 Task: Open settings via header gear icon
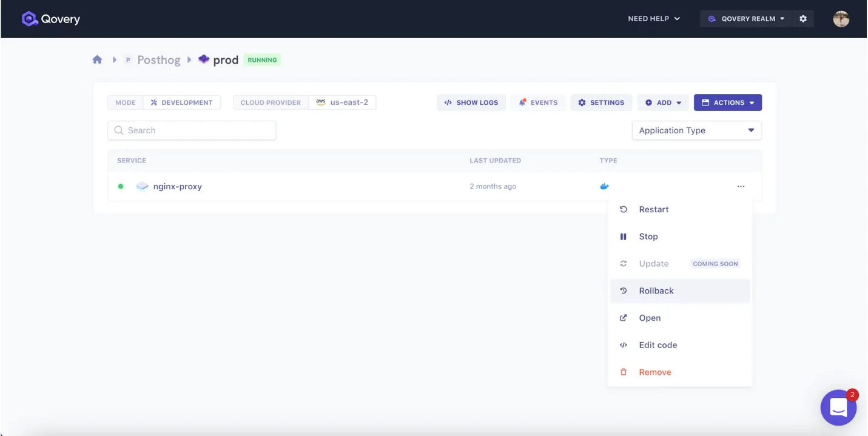pyautogui.click(x=803, y=19)
